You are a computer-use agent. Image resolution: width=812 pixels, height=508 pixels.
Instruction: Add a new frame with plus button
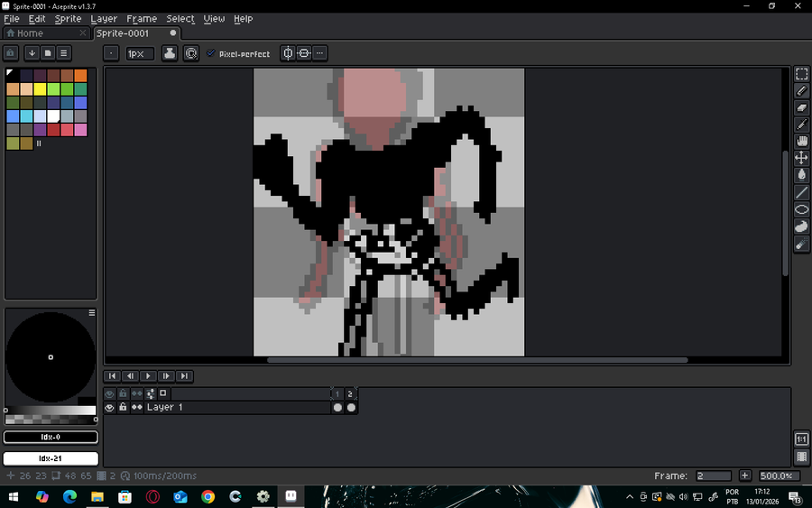tap(744, 476)
